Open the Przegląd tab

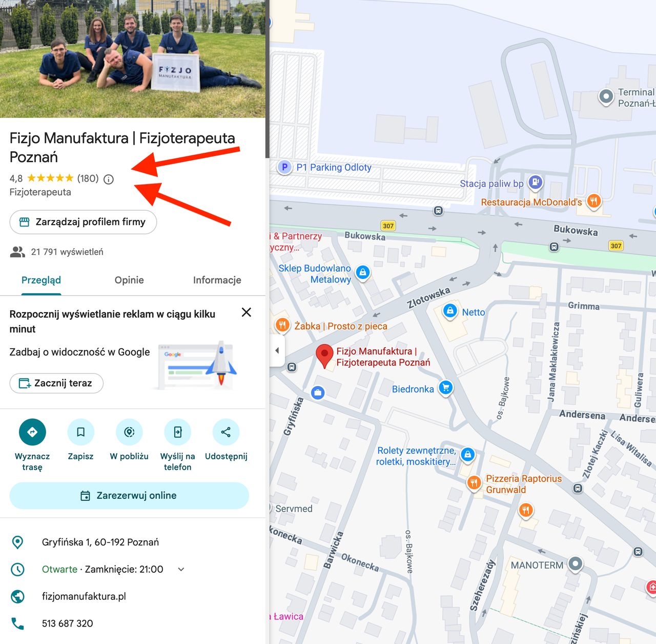pyautogui.click(x=41, y=280)
